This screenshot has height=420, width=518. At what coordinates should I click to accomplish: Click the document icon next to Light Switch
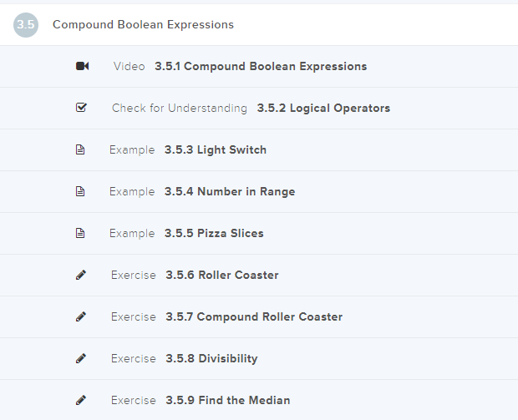point(81,150)
